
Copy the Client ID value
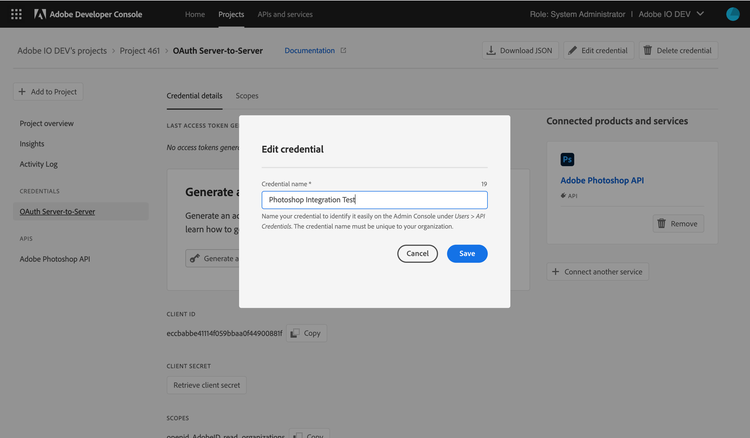307,333
